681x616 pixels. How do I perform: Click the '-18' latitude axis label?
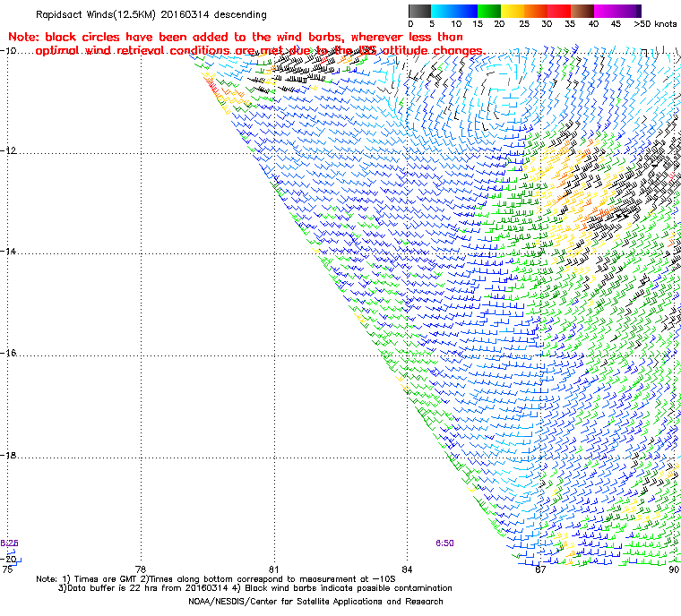(x=8, y=455)
